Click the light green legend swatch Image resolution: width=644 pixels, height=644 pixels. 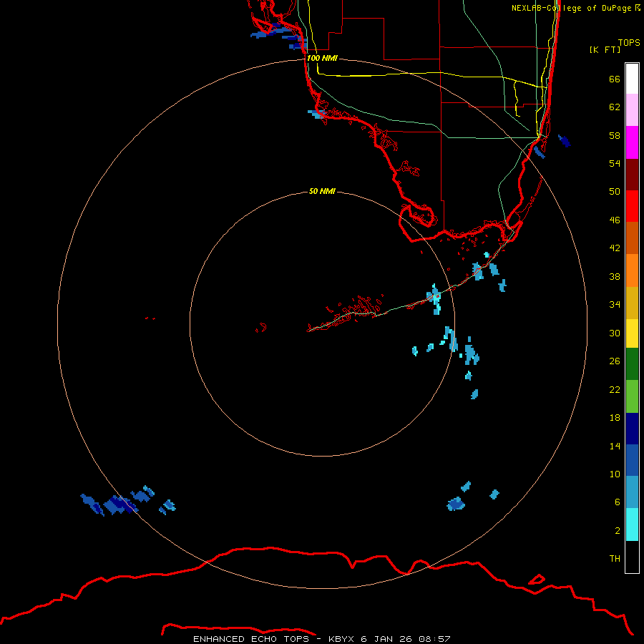pyautogui.click(x=632, y=396)
